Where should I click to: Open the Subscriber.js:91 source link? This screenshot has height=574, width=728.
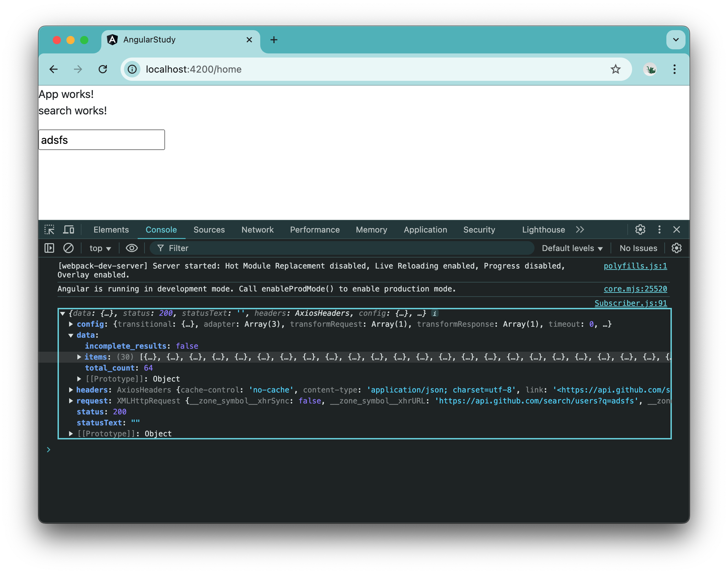pos(630,303)
